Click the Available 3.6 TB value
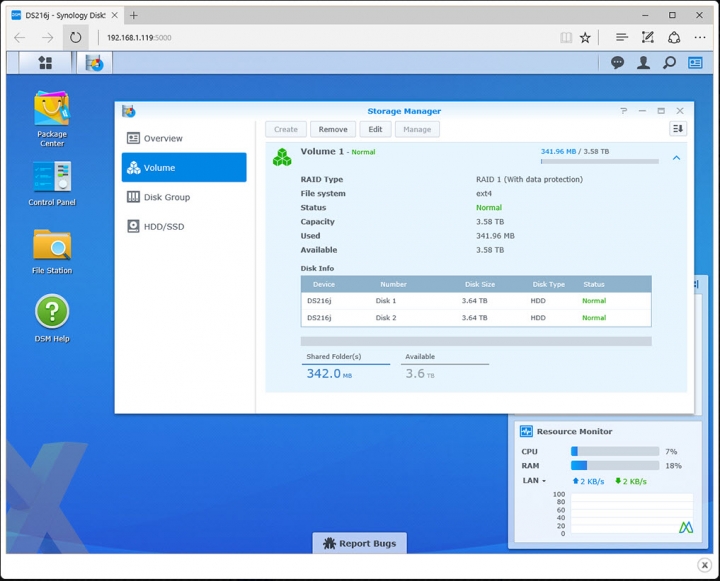Viewport: 720px width, 581px height. [420, 374]
